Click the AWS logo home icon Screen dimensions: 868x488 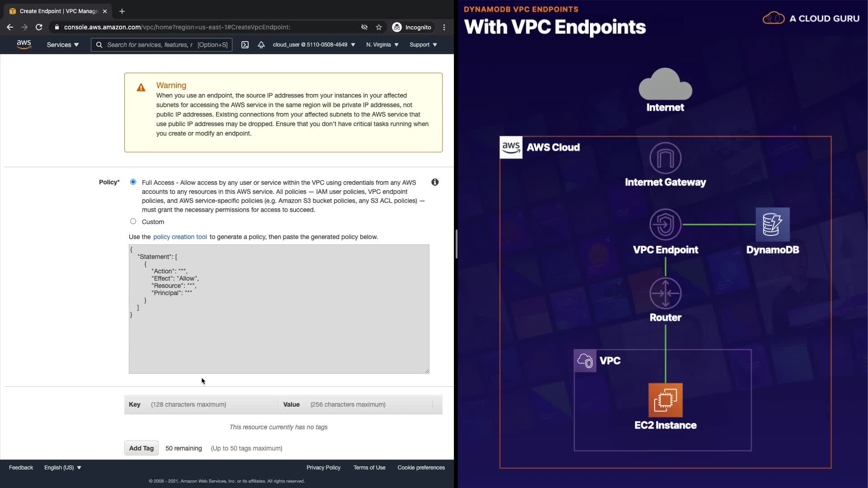24,44
